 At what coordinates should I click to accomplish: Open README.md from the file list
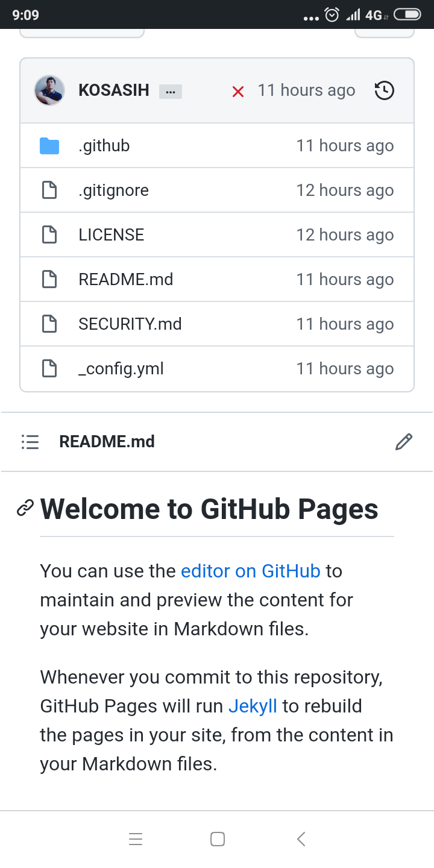point(126,280)
